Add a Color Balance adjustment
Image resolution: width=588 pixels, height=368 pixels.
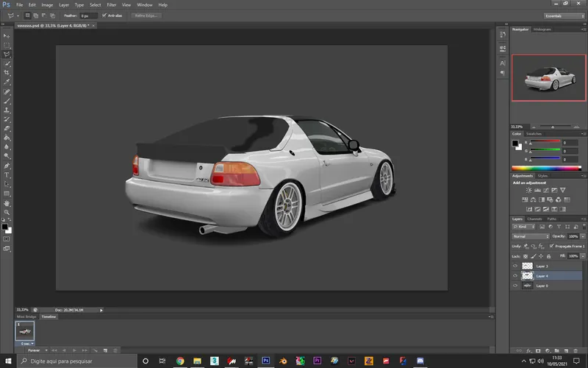(x=534, y=199)
